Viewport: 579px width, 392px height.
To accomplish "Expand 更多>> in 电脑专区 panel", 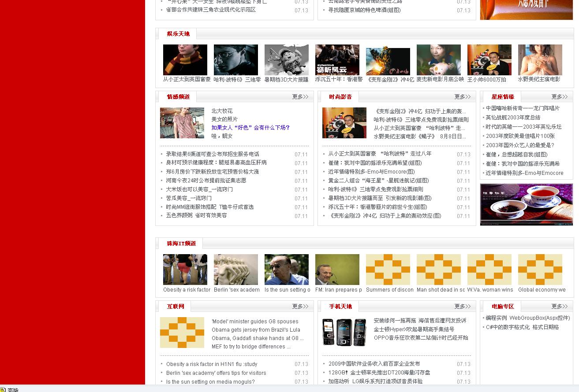I will tap(560, 307).
